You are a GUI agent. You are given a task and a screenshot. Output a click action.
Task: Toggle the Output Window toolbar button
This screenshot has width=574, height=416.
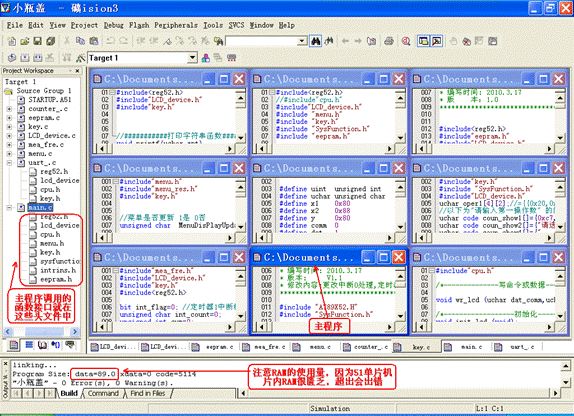coord(436,41)
